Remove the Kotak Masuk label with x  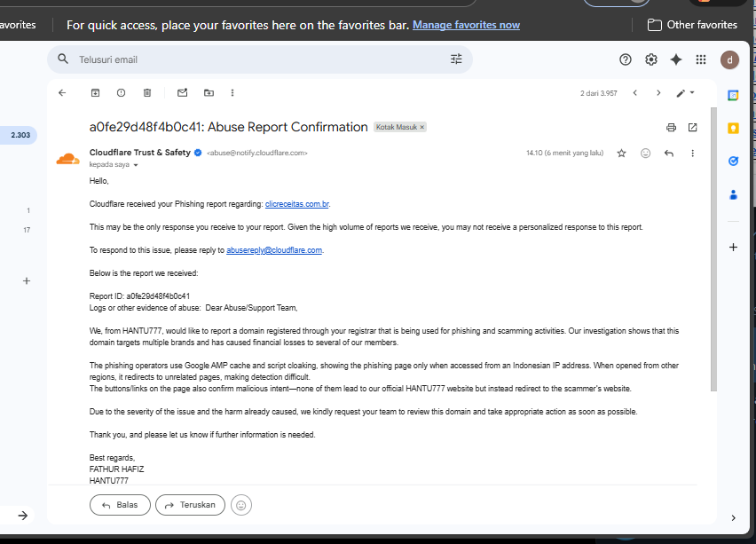[421, 127]
